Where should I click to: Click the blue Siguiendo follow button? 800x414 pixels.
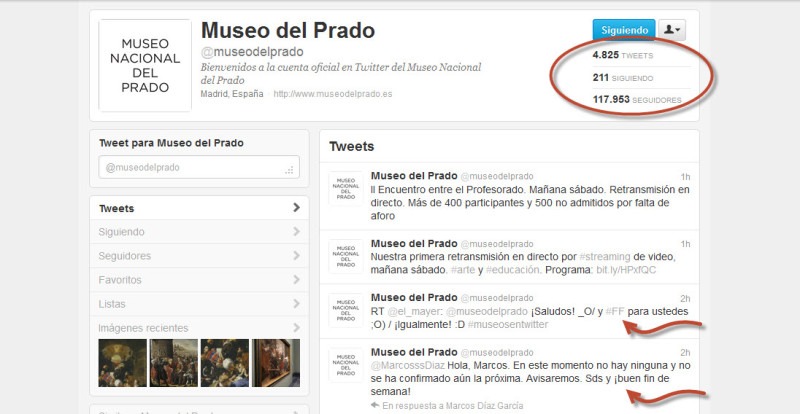(x=623, y=30)
